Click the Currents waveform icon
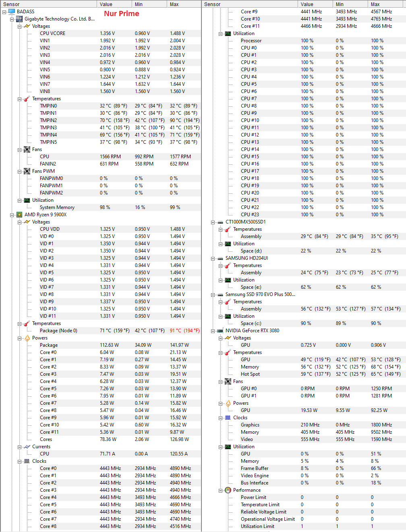The height and width of the screenshot is (532, 406). point(27,447)
